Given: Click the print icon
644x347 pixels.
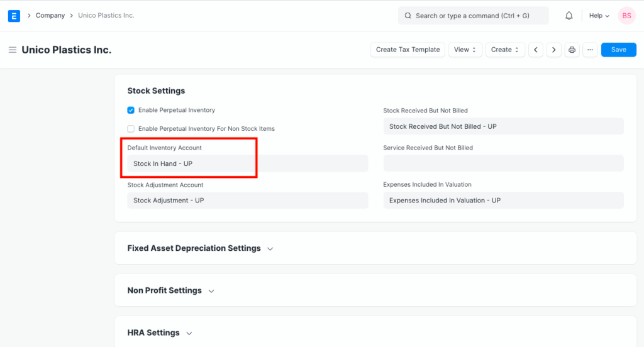Looking at the screenshot, I should pyautogui.click(x=572, y=50).
